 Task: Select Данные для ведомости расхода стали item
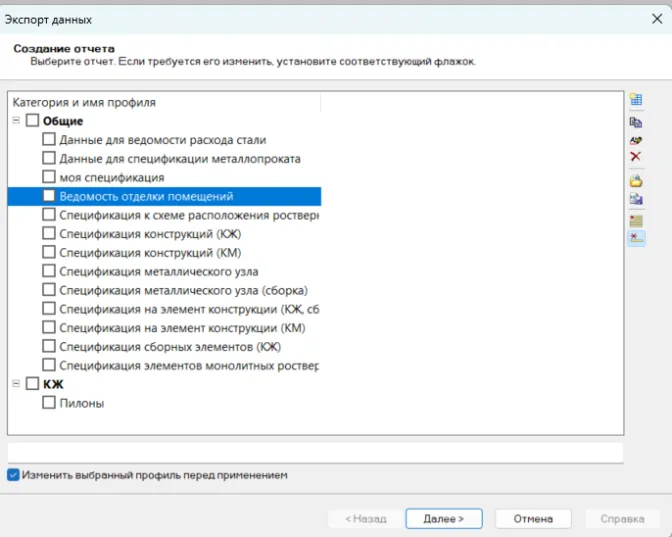pyautogui.click(x=162, y=140)
